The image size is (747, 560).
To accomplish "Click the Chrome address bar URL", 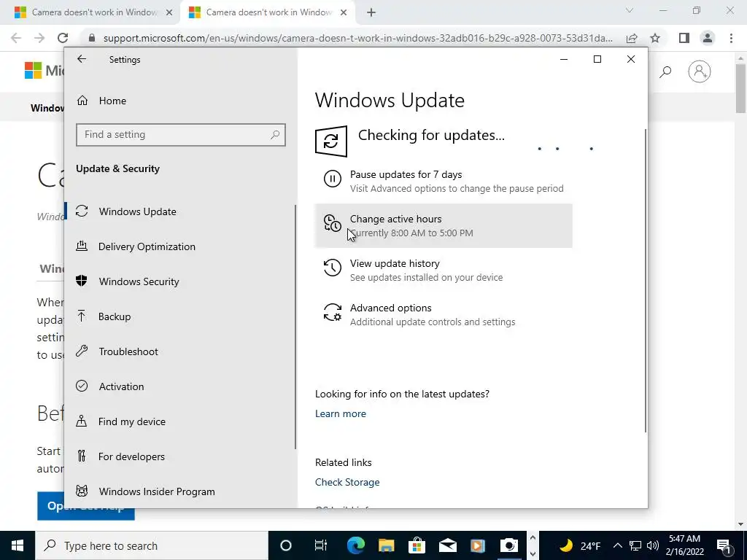I will point(357,38).
